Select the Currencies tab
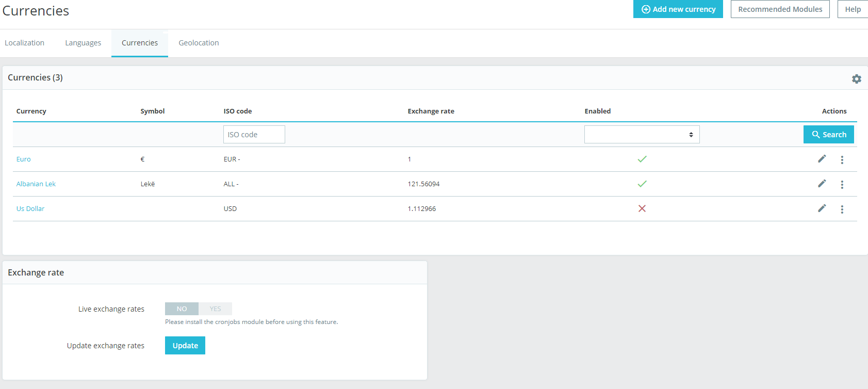 (x=140, y=43)
